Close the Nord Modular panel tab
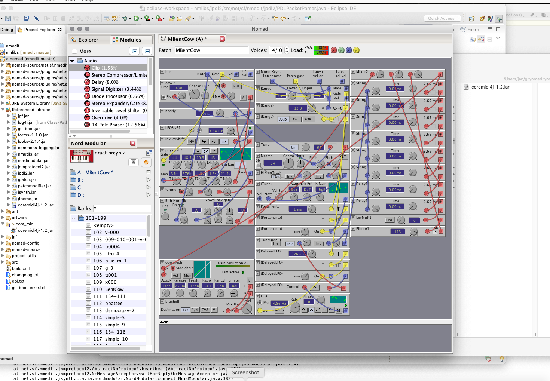Image resolution: width=550 pixels, height=381 pixels. click(133, 143)
